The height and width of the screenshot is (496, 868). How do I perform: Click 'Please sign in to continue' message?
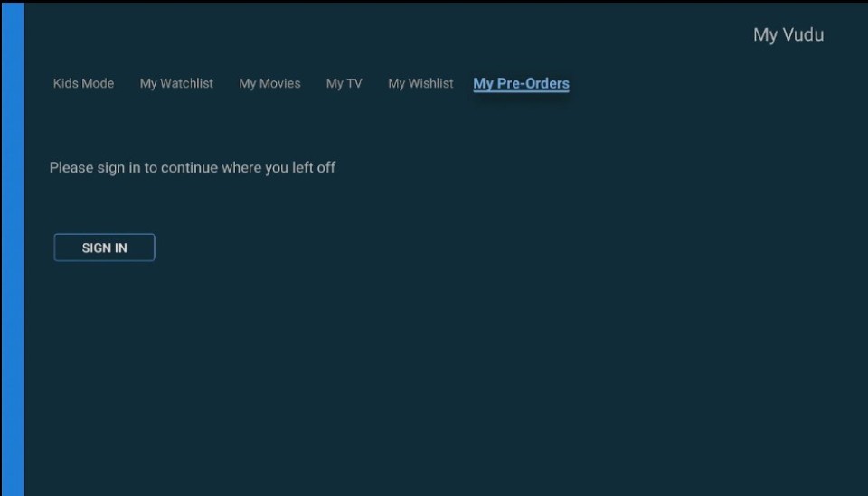pos(192,167)
